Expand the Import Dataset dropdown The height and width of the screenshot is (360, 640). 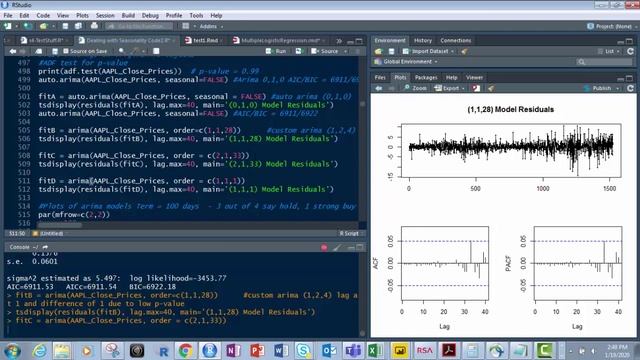(x=428, y=51)
